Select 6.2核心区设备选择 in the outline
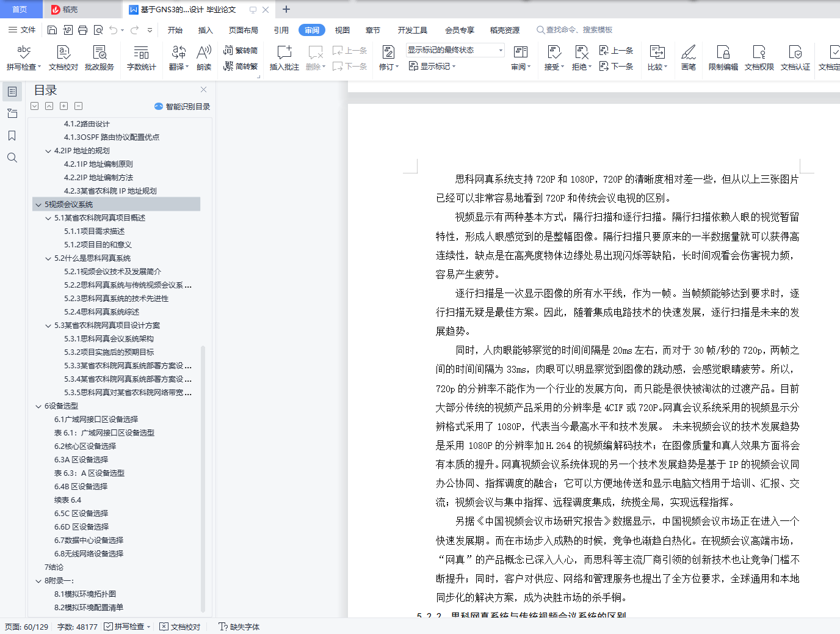This screenshot has height=634, width=840. [x=85, y=446]
